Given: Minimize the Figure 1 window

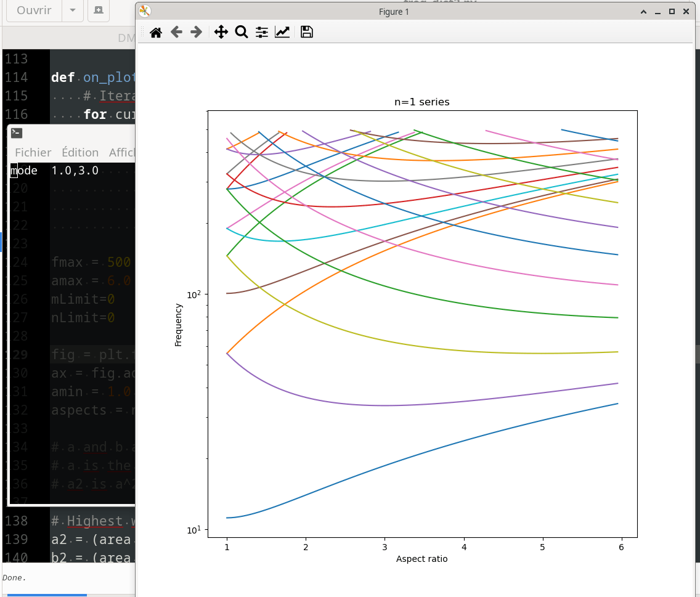Looking at the screenshot, I should tap(657, 12).
